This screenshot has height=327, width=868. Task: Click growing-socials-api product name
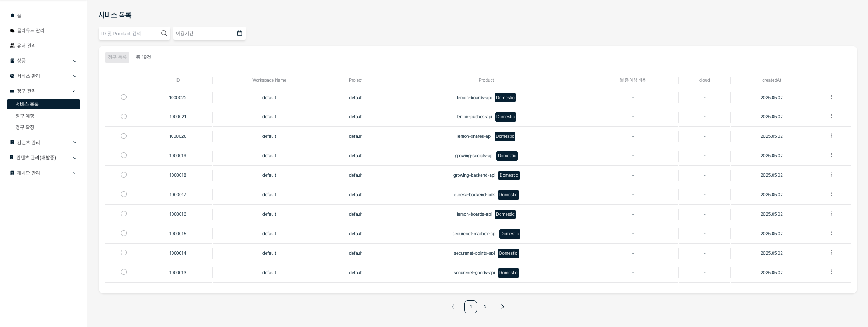tap(474, 156)
